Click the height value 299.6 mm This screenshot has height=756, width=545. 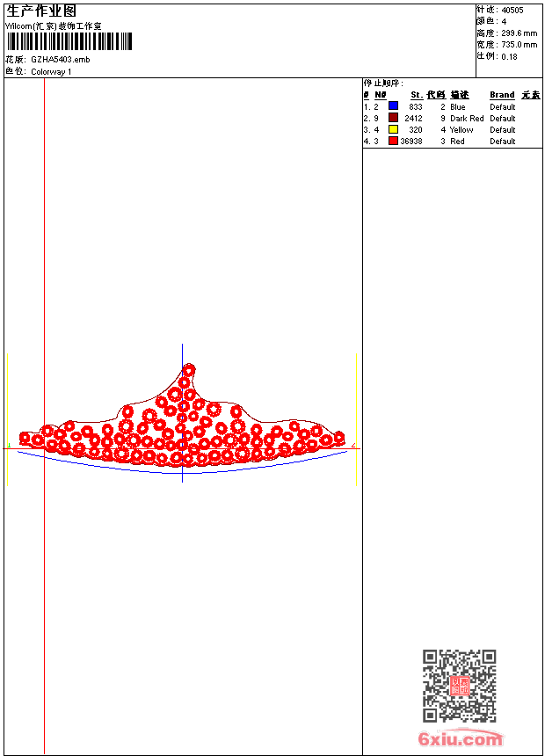(519, 33)
